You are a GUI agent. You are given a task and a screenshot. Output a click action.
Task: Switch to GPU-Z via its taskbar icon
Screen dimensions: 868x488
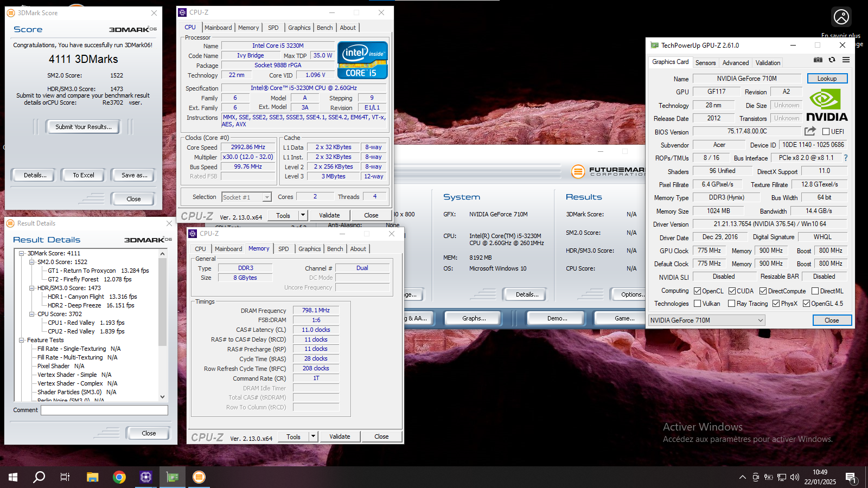click(x=173, y=477)
